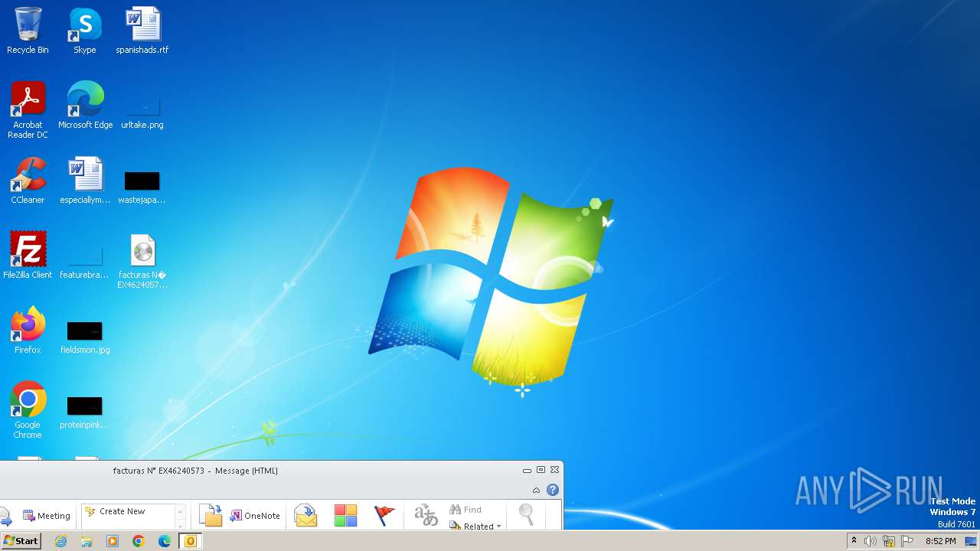The height and width of the screenshot is (551, 980).
Task: Expand the Quick Steps gallery arrow
Action: tap(181, 527)
